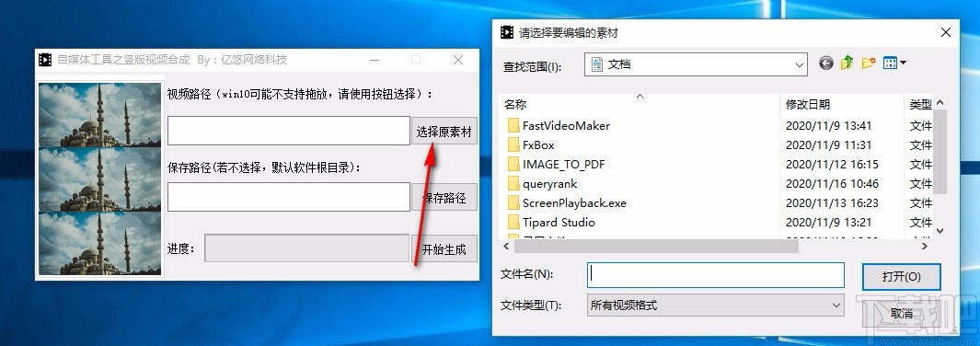Click the horizontal scrollbar thumb in file list
Screen dimensions: 980x346
656,246
